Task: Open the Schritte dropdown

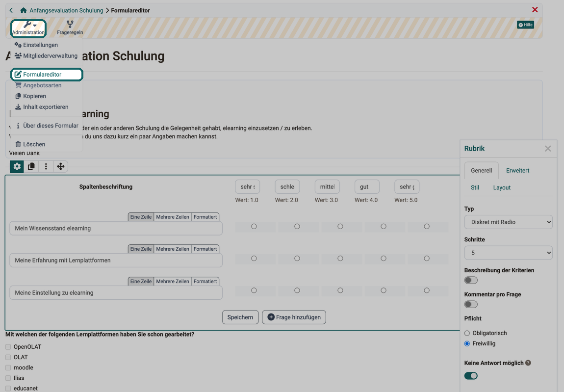Action: click(508, 253)
